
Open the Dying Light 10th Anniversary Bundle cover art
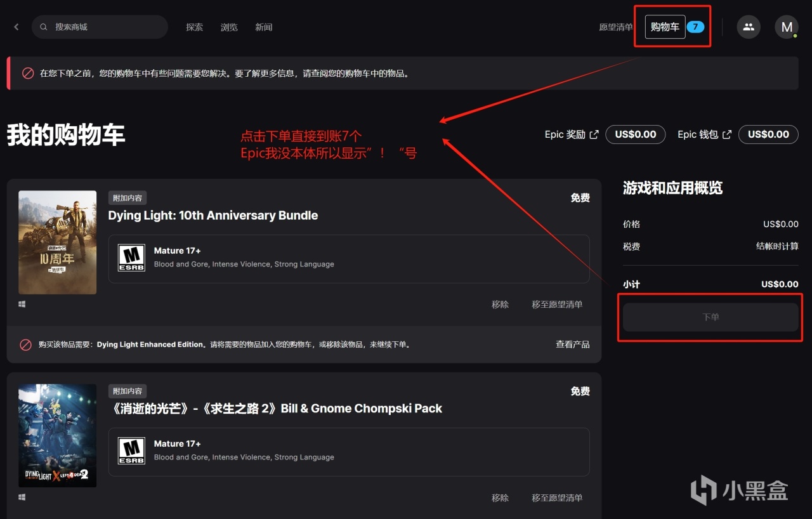click(x=58, y=242)
